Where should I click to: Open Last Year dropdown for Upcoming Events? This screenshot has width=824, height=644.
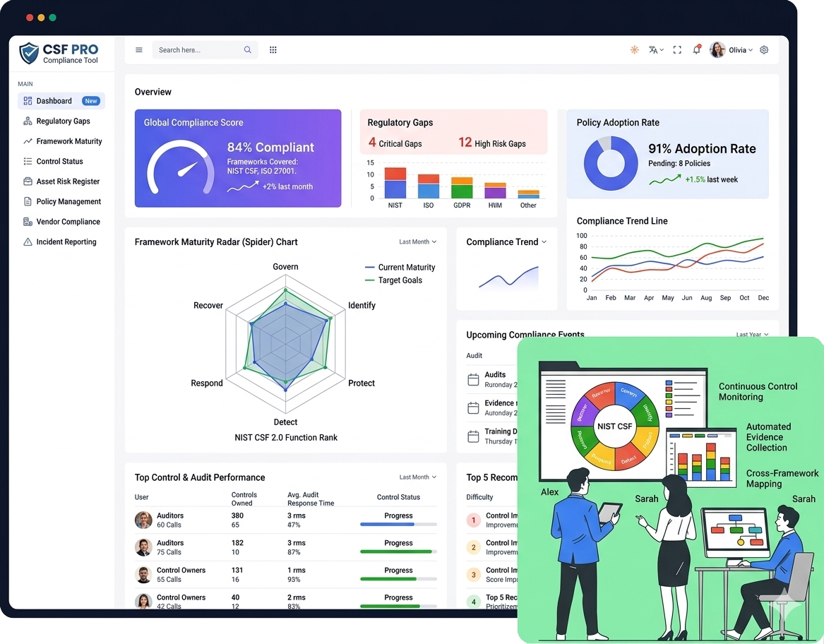[x=752, y=335]
